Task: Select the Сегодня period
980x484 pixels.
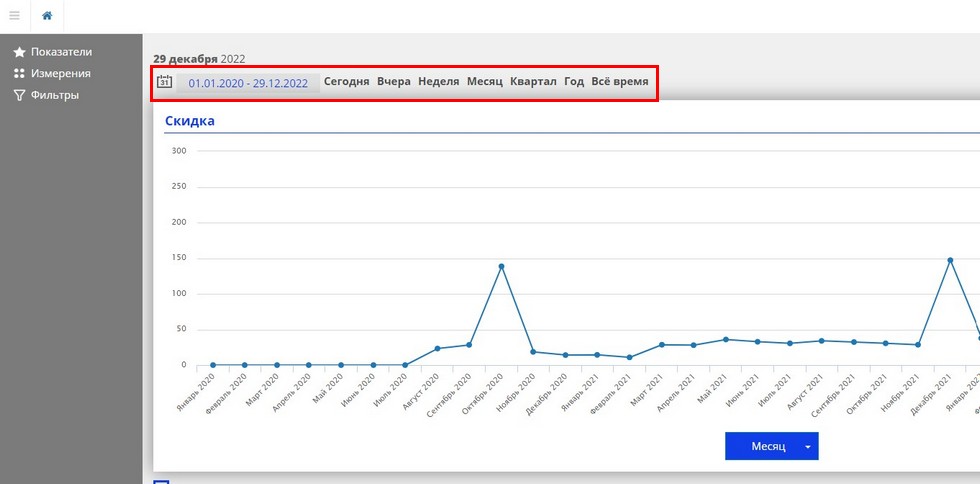Action: 346,82
